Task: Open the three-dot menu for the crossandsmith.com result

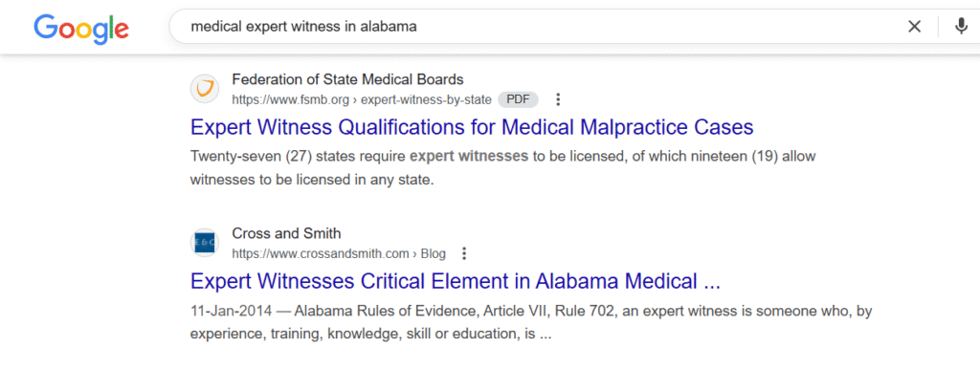Action: point(464,253)
